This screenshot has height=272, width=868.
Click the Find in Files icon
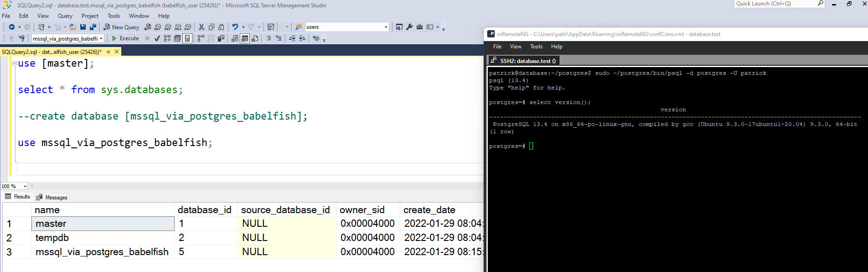(299, 27)
